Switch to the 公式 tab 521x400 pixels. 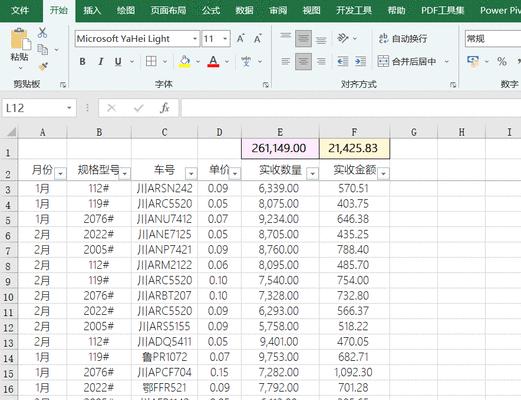[211, 10]
